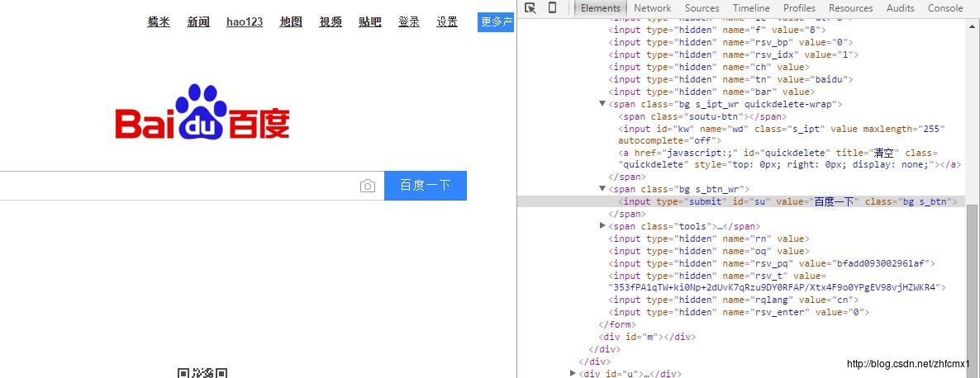Click the "bfadd093002961af" value text
This screenshot has height=378, width=980.
[882, 263]
